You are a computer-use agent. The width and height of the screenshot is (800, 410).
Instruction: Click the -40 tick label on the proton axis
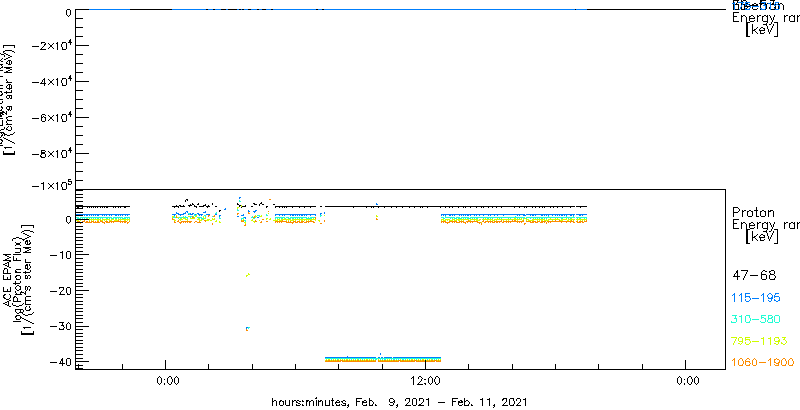point(60,362)
